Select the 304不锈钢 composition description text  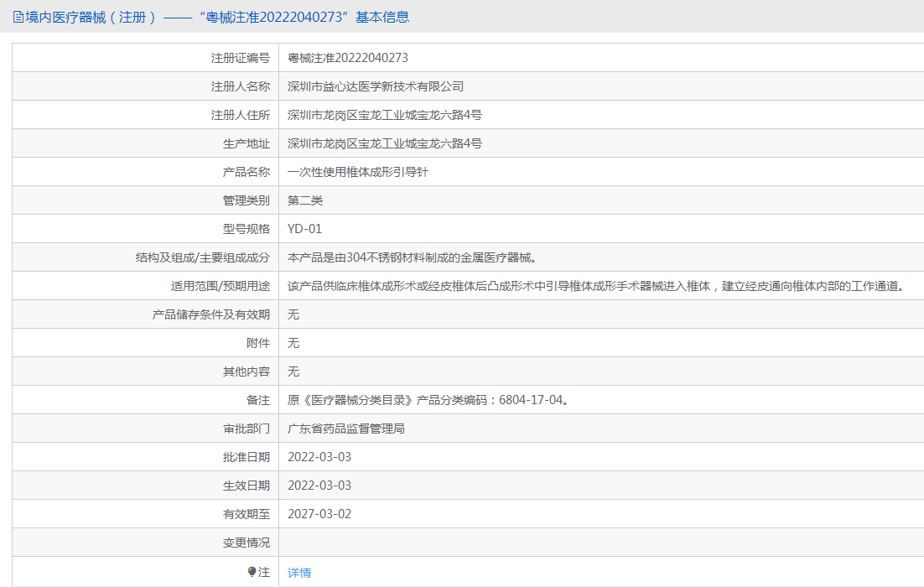point(412,257)
